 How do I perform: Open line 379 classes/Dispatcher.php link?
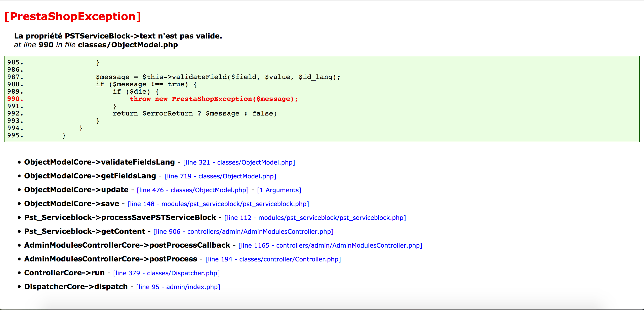pos(166,273)
